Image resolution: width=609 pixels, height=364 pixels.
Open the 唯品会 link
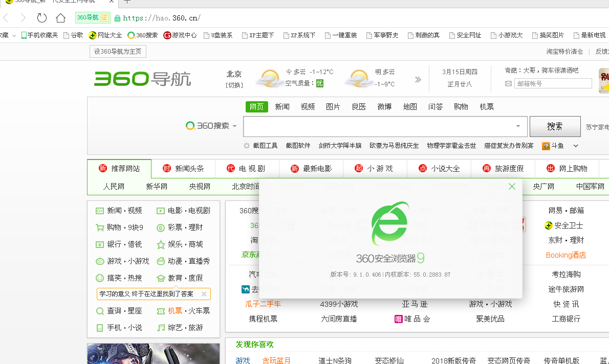coord(412,319)
